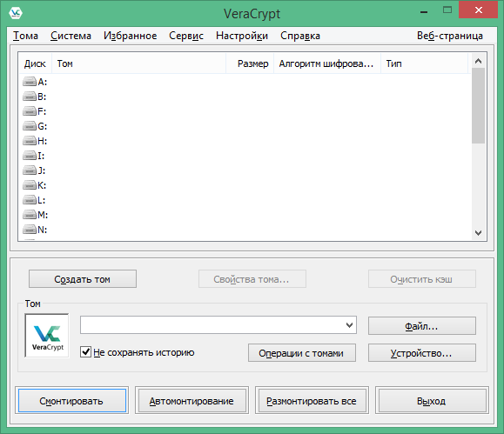Click the Создать том button

(x=83, y=279)
